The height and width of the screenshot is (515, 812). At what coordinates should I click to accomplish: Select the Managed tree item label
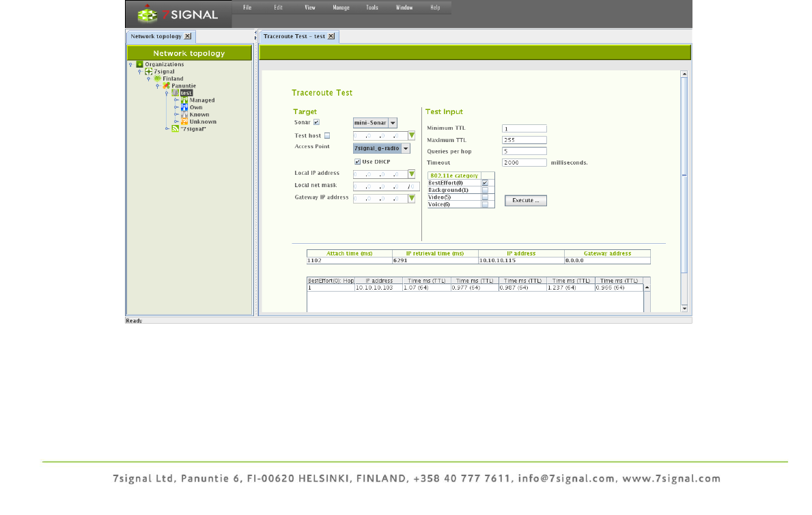202,100
